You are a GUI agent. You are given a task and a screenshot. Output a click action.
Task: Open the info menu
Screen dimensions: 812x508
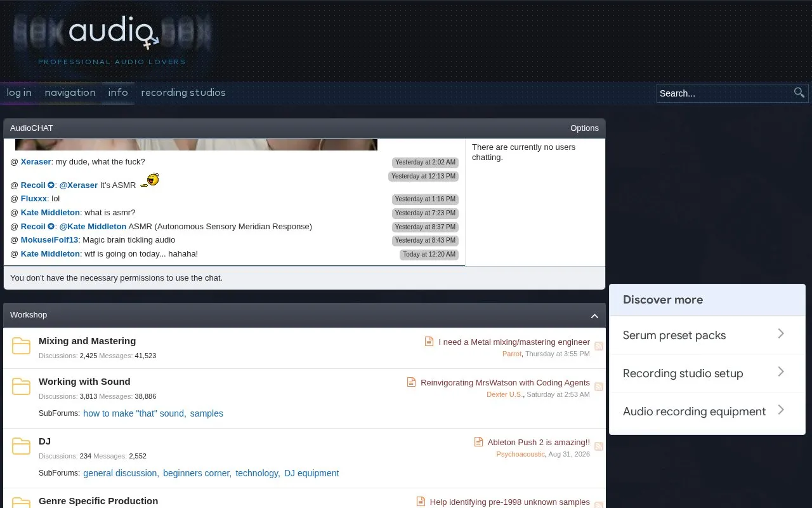click(118, 93)
